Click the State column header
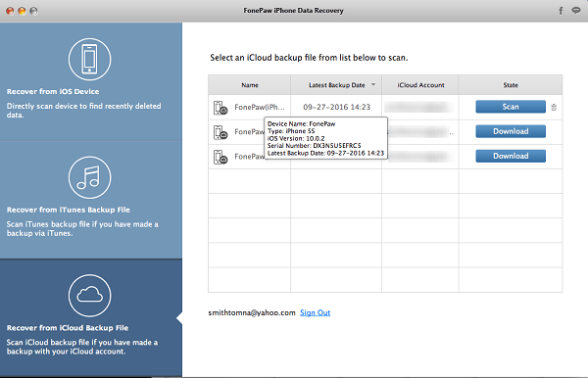588x378 pixels. (x=511, y=85)
